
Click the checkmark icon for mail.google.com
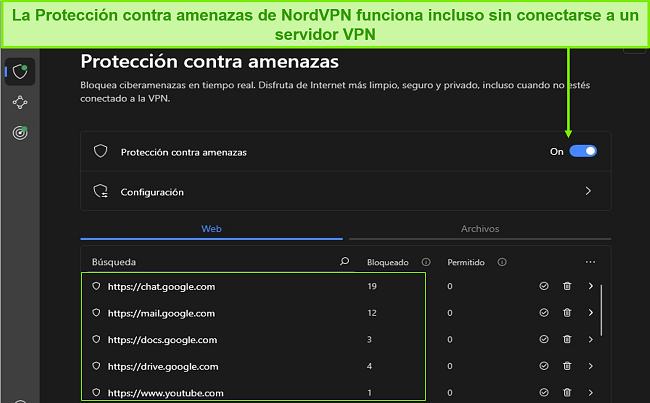(x=544, y=313)
